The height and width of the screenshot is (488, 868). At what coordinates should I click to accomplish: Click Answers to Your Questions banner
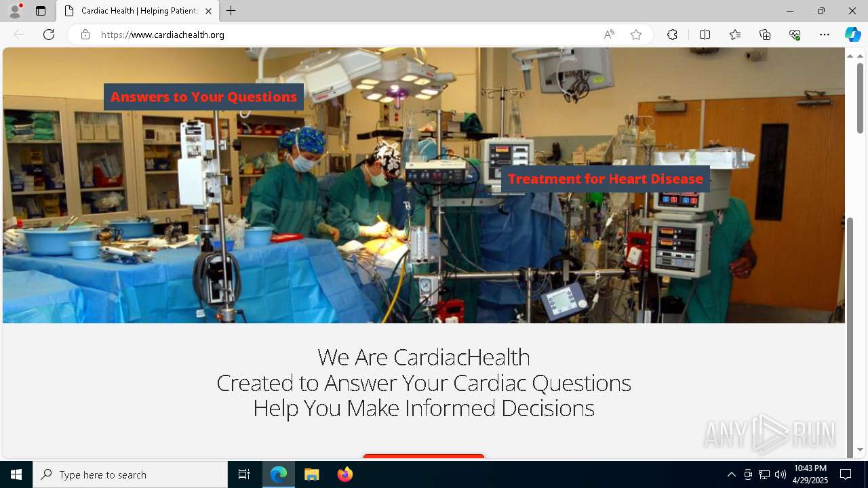203,97
